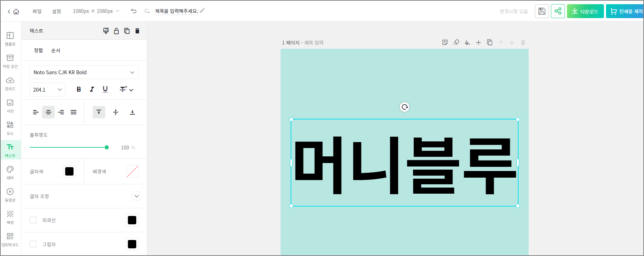Open the strikethrough options dropdown

click(126, 90)
